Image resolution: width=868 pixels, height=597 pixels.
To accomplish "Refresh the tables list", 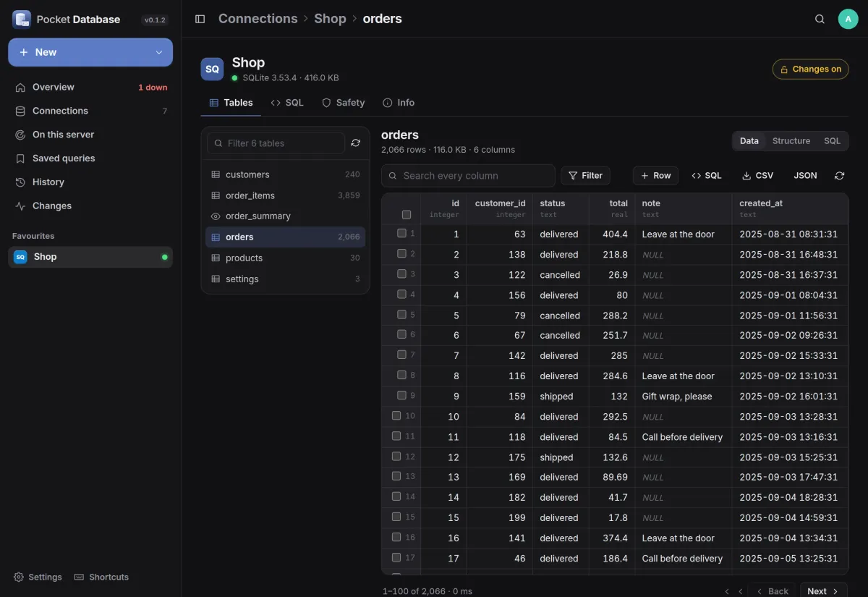I will (355, 143).
